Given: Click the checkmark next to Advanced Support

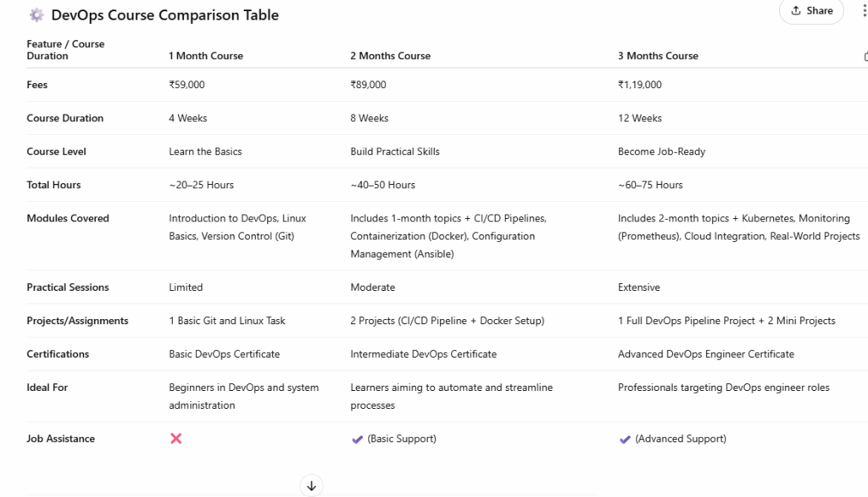Looking at the screenshot, I should [625, 439].
